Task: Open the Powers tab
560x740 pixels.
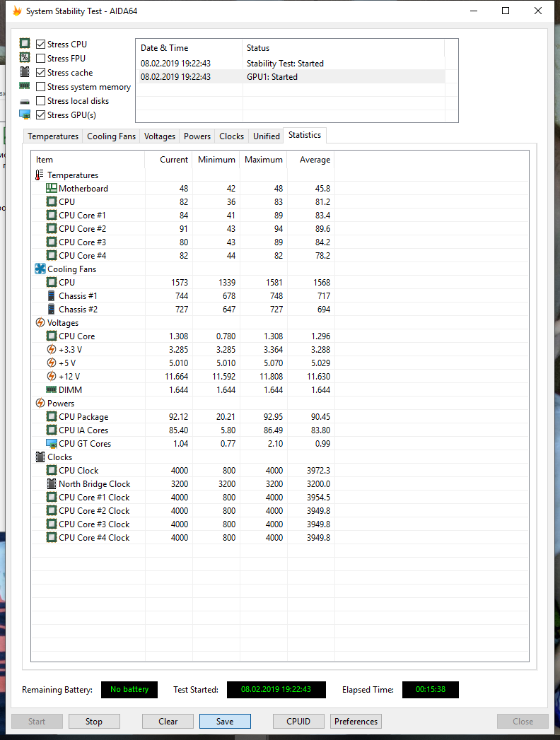Action: click(x=197, y=136)
